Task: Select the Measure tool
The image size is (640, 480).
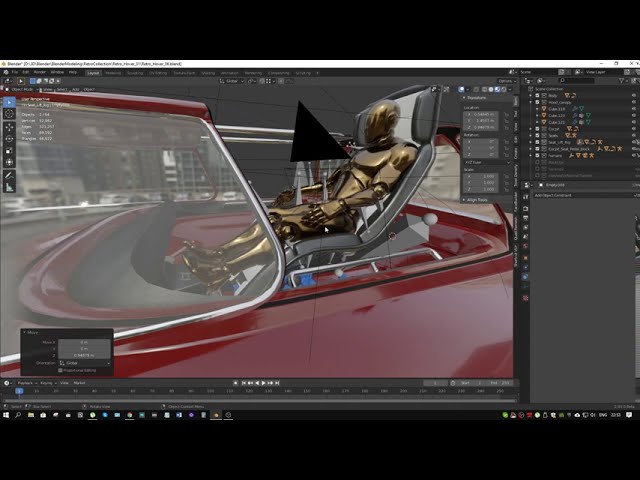Action: tap(9, 187)
